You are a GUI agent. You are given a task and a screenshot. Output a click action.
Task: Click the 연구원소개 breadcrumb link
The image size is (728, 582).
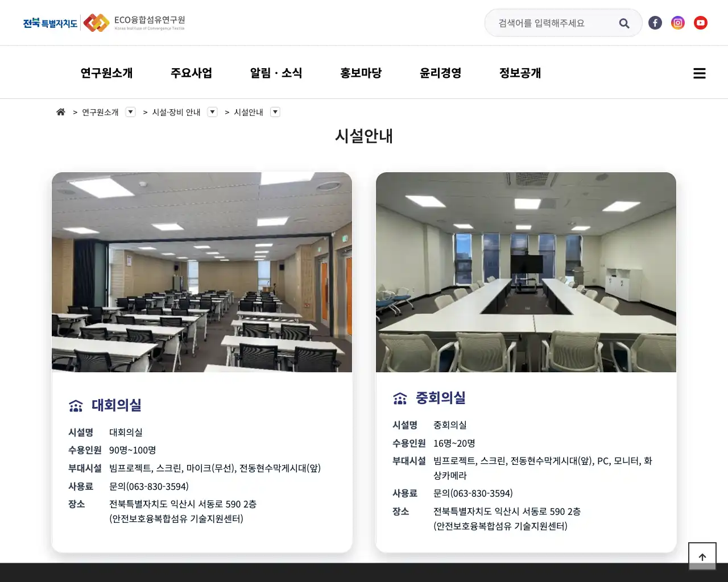point(100,112)
